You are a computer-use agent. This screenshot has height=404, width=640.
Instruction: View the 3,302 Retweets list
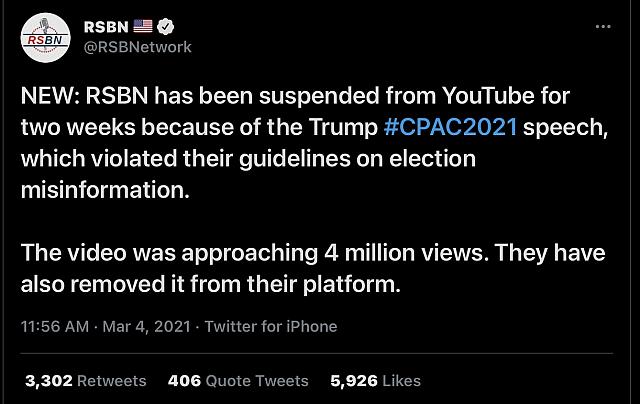(x=85, y=381)
